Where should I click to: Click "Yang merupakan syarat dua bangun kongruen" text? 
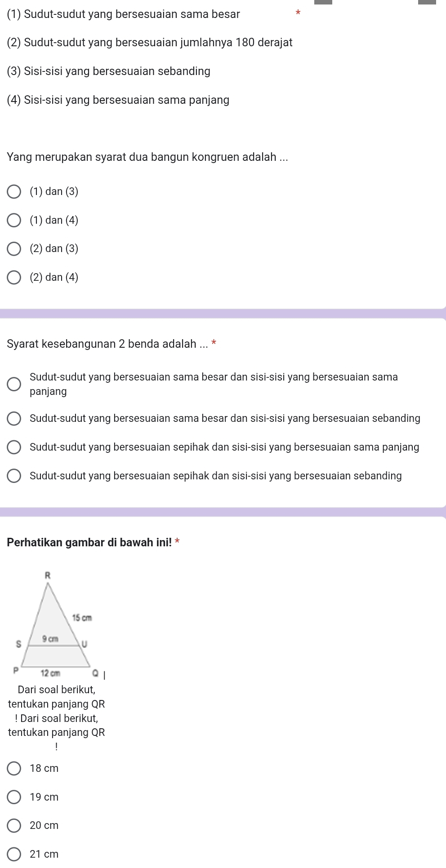(147, 157)
